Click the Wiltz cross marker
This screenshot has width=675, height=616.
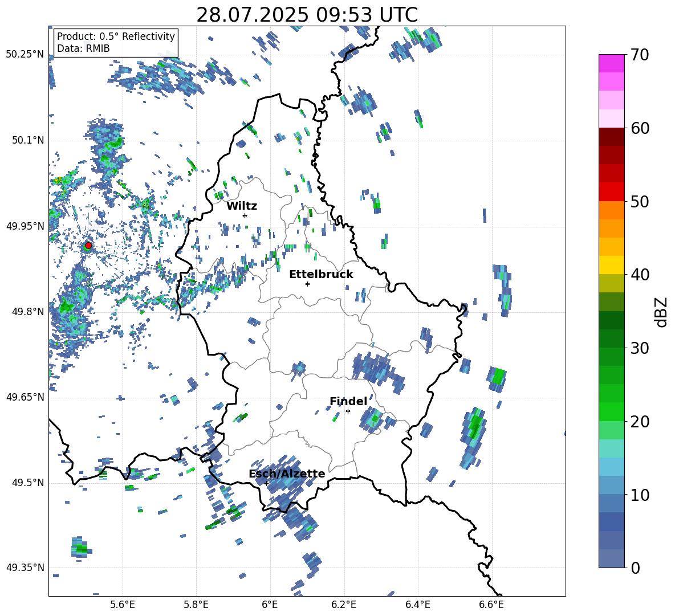(x=245, y=215)
